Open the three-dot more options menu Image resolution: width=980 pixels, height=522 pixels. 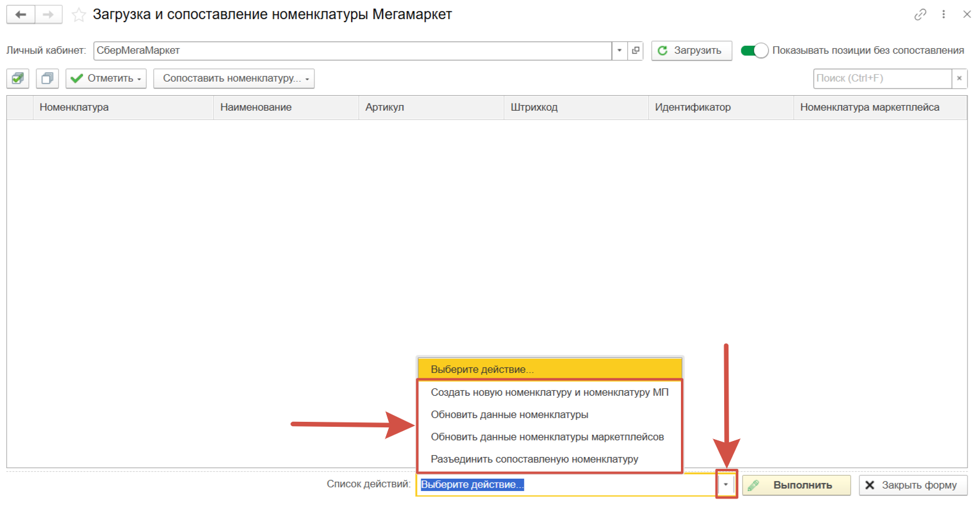[x=944, y=14]
